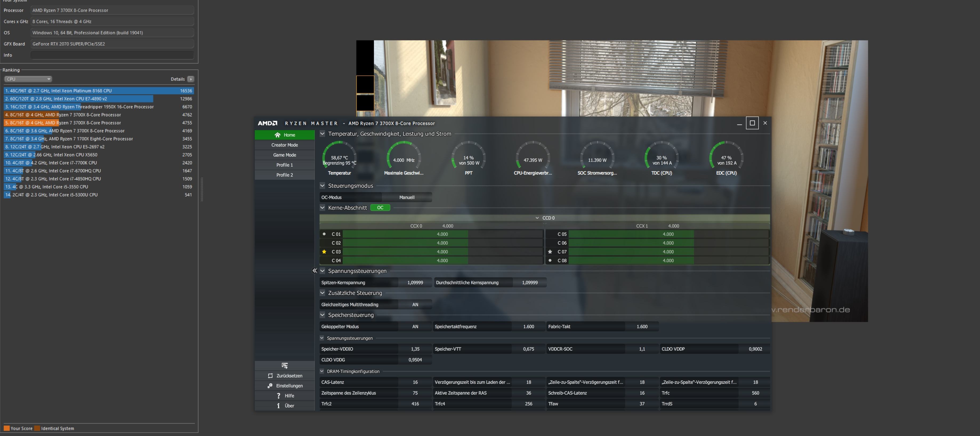This screenshot has width=980, height=436.
Task: Collapse Temperatur, Geschwindigkeit, Leistung und Strom section
Action: (322, 134)
